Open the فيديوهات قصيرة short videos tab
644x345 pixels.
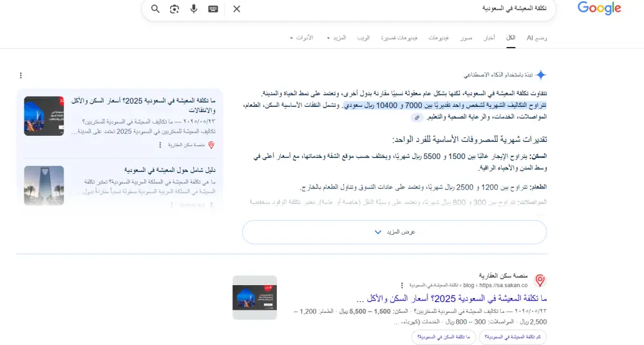(x=399, y=38)
